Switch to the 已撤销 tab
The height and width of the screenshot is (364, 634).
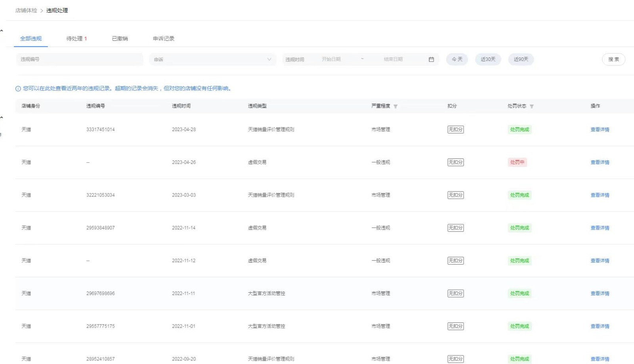point(120,38)
